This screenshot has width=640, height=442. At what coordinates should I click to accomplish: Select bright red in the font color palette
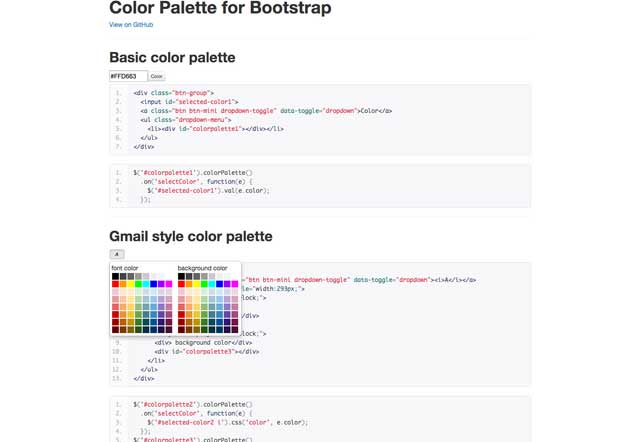(x=116, y=284)
